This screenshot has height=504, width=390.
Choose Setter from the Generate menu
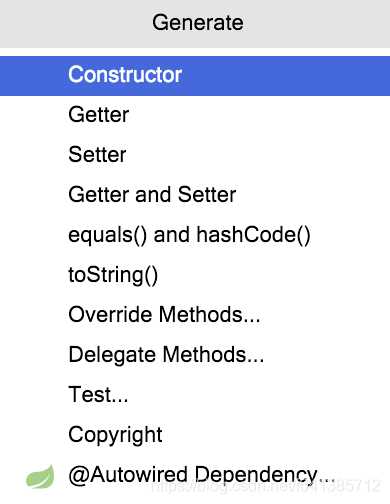(x=195, y=155)
